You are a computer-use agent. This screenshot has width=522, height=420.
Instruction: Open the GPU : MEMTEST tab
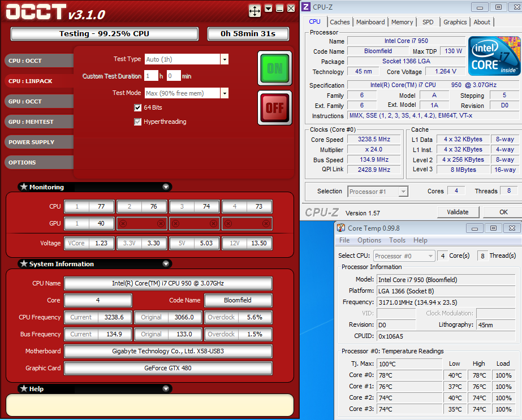pyautogui.click(x=38, y=122)
